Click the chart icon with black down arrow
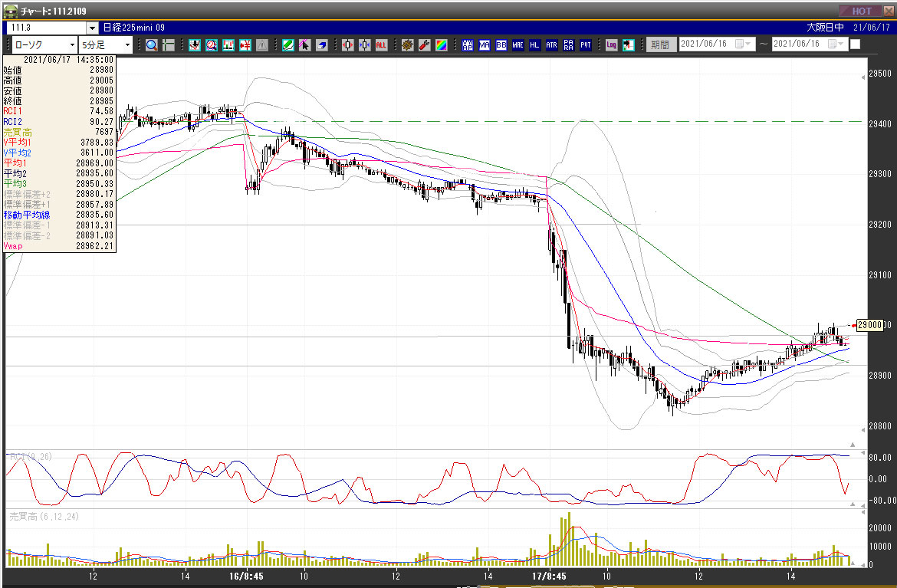897x588 pixels. (x=195, y=44)
